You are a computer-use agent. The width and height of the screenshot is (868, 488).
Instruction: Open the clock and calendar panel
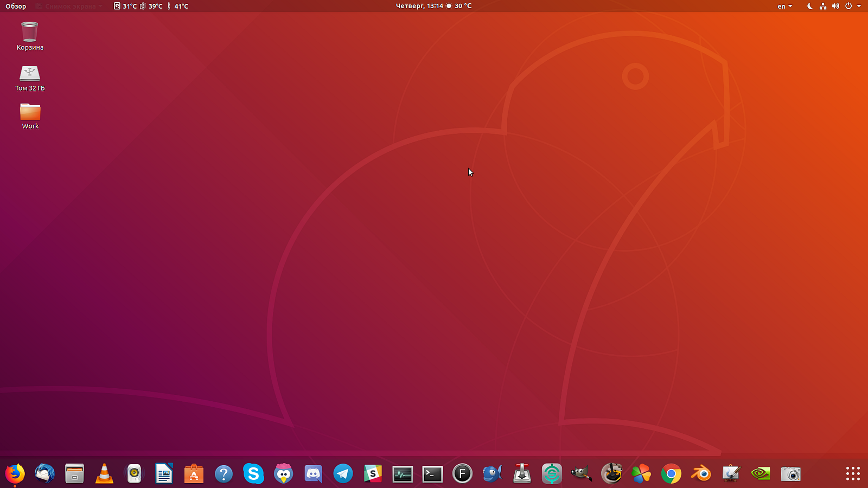[x=419, y=6]
